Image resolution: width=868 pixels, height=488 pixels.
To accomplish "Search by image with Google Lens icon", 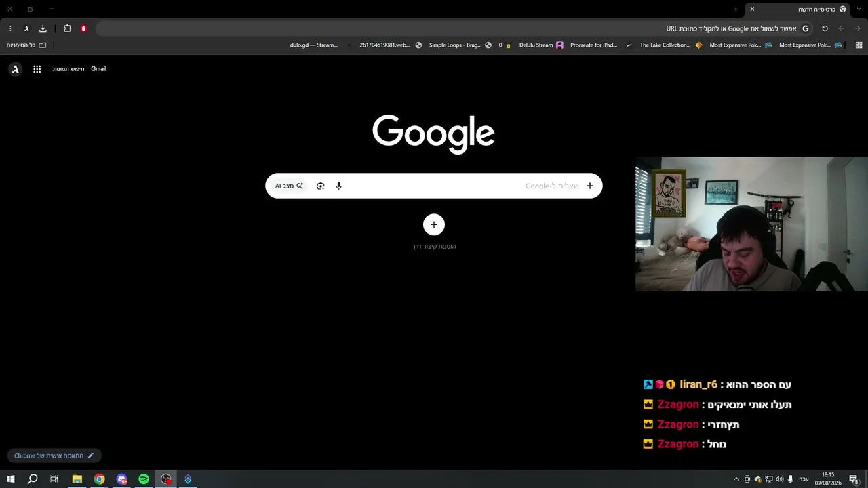I will click(321, 186).
